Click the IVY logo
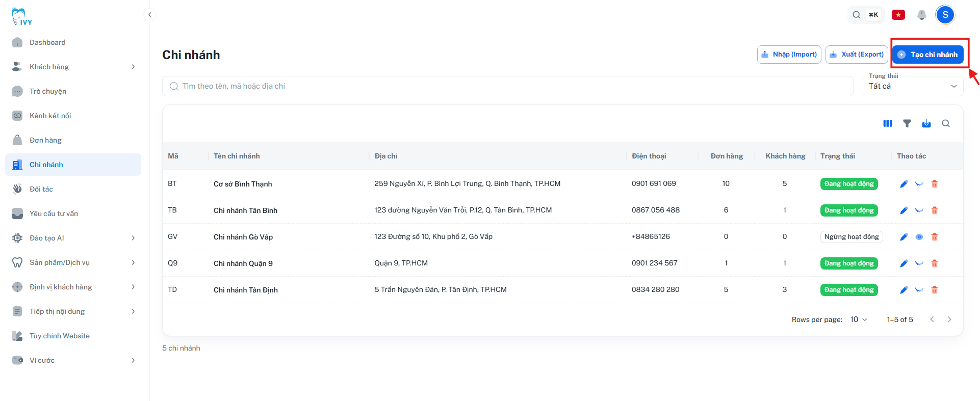The width and height of the screenshot is (980, 401). (x=21, y=17)
